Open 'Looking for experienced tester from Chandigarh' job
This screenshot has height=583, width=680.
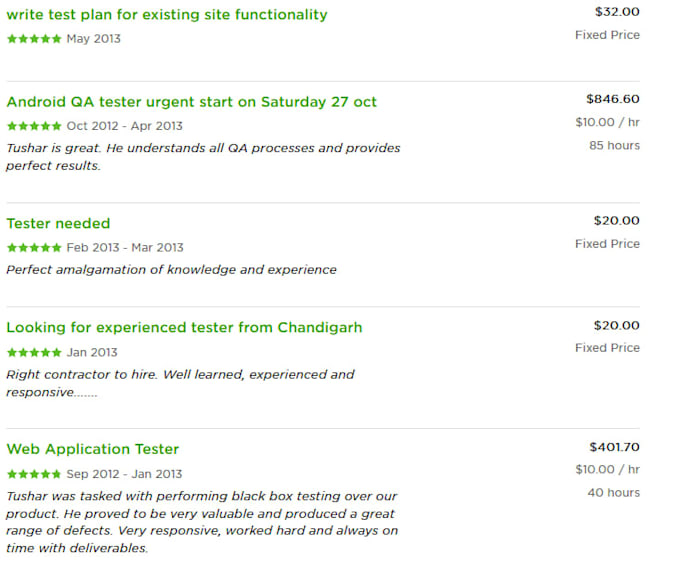click(x=184, y=328)
